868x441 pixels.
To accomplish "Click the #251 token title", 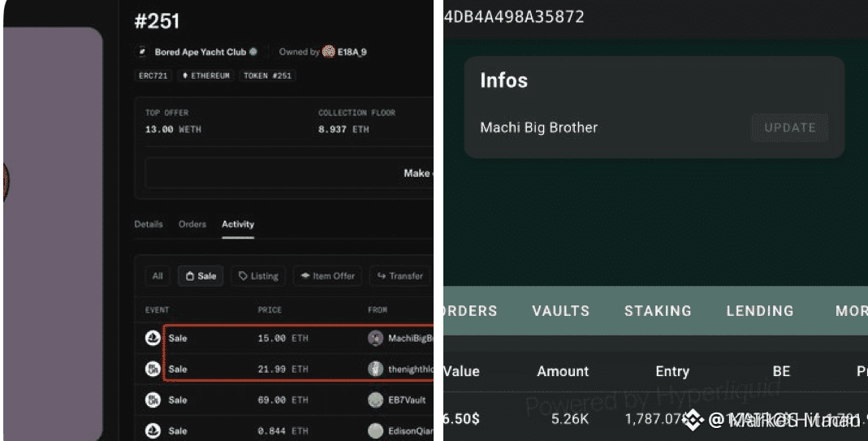I will tap(158, 21).
